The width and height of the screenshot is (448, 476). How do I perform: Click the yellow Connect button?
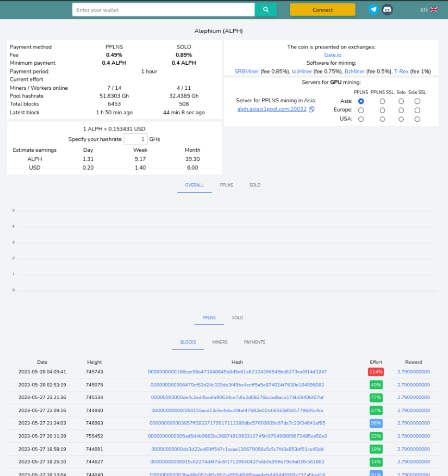coord(322,10)
